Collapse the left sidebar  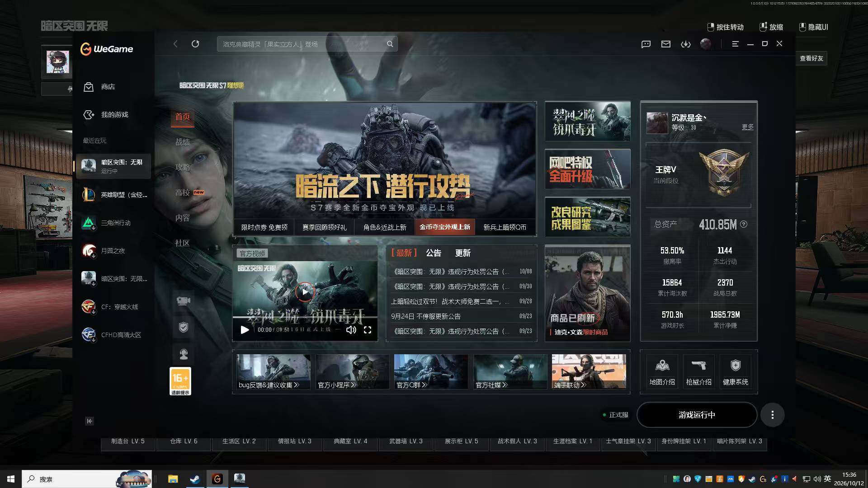pyautogui.click(x=90, y=421)
